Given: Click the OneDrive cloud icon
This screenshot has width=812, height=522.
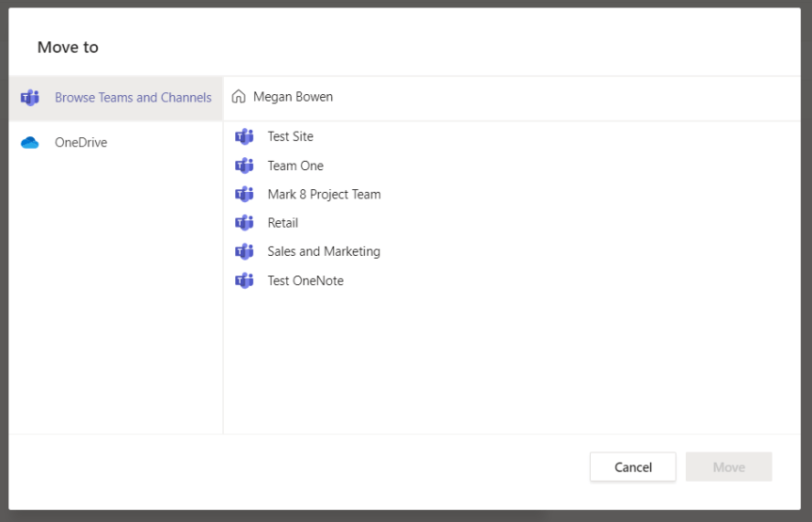Looking at the screenshot, I should [30, 143].
